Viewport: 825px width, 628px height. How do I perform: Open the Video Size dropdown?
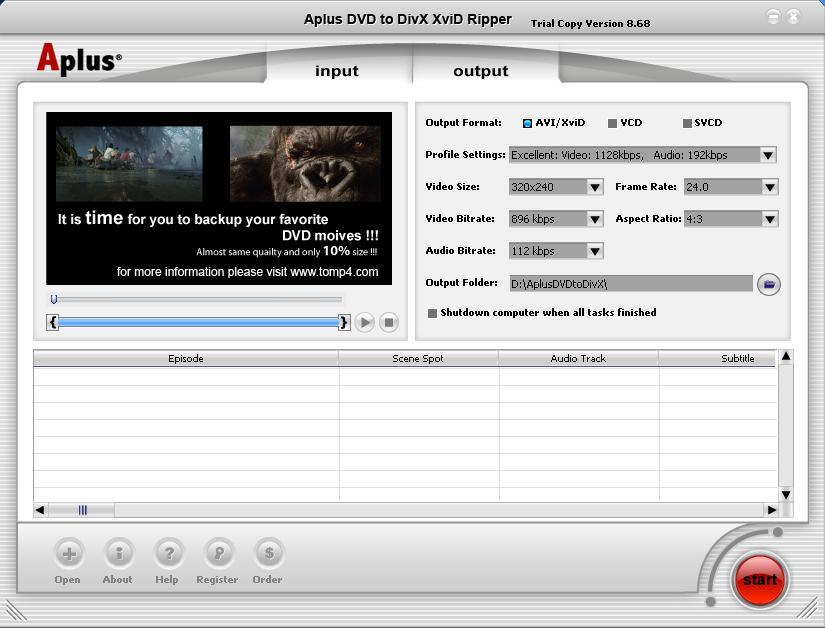pos(595,187)
